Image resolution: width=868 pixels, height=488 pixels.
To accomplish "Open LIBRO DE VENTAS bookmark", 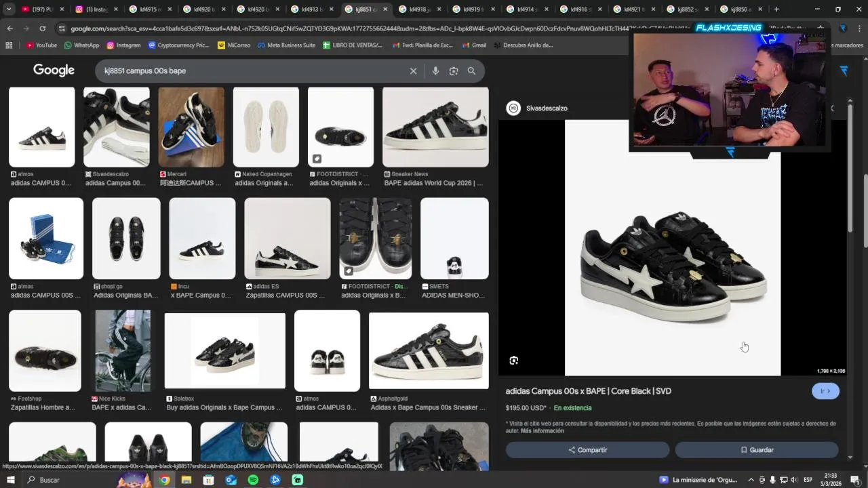I will pos(353,45).
